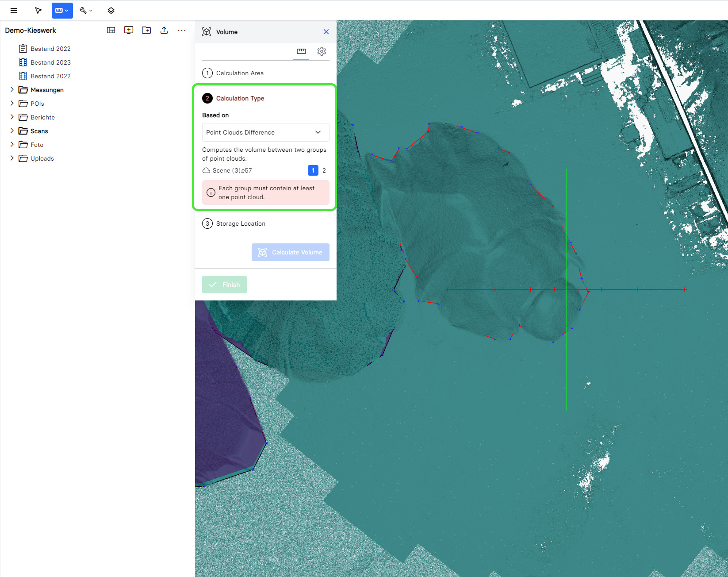Screen dimensions: 728x577
Task: Expand the Scans folder
Action: (x=12, y=131)
